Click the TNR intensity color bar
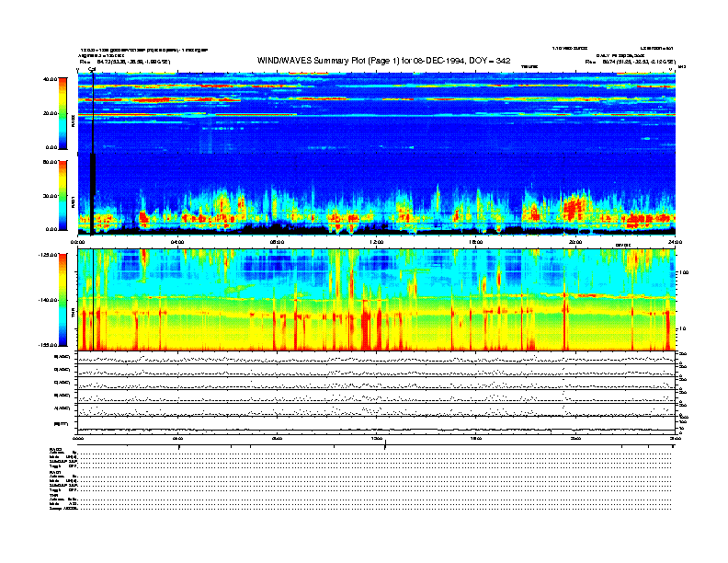This screenshot has height=563, width=728. pos(63,300)
